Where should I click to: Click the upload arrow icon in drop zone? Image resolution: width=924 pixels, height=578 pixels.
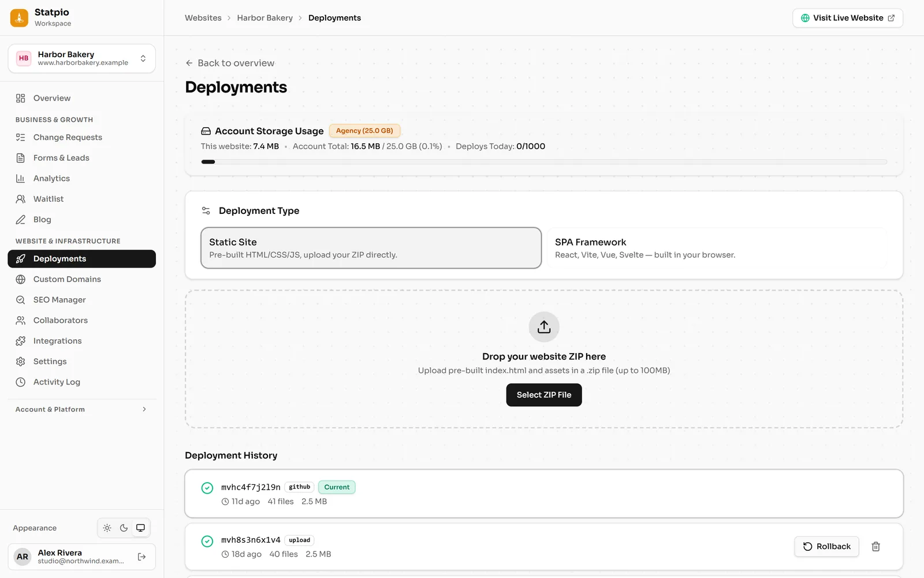coord(544,327)
